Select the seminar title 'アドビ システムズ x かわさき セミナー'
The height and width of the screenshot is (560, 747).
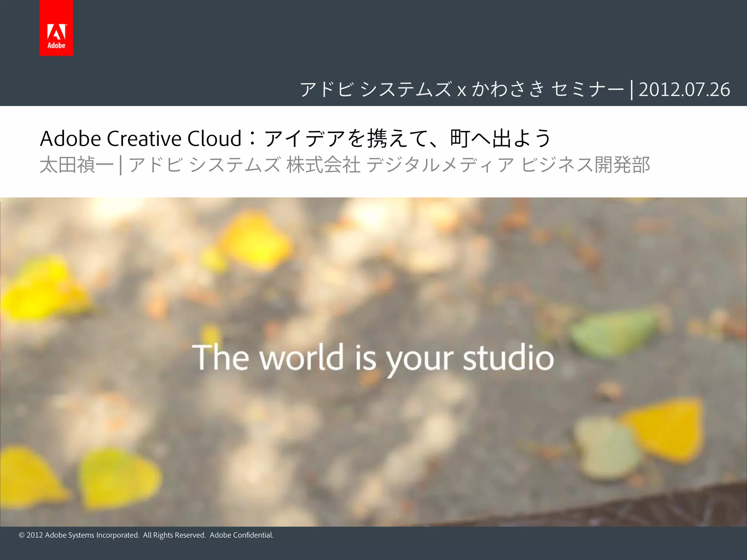coord(462,89)
